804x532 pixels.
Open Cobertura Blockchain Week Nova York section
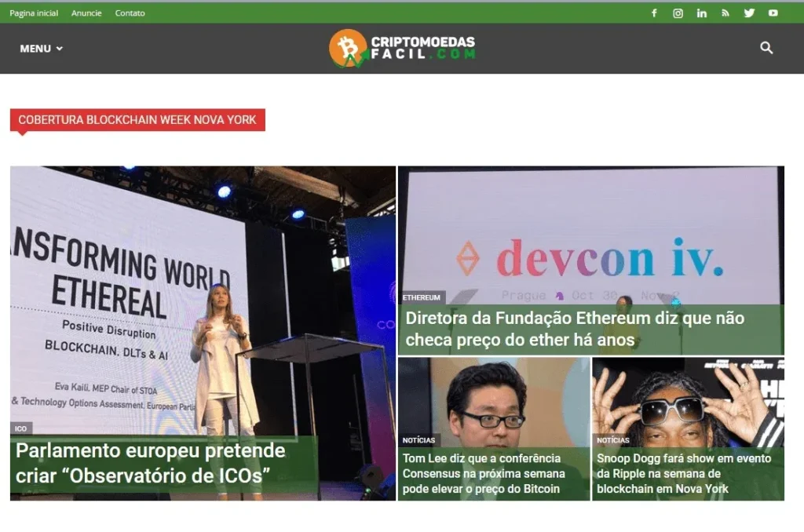[137, 120]
